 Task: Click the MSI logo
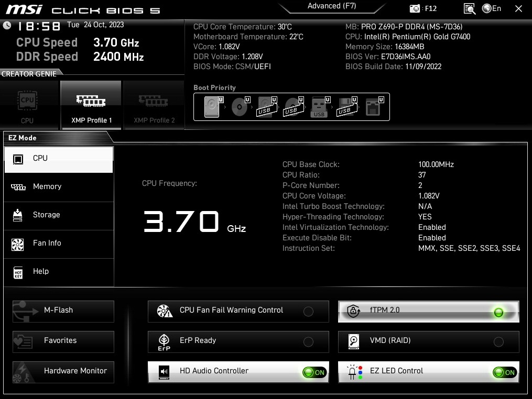pos(24,9)
